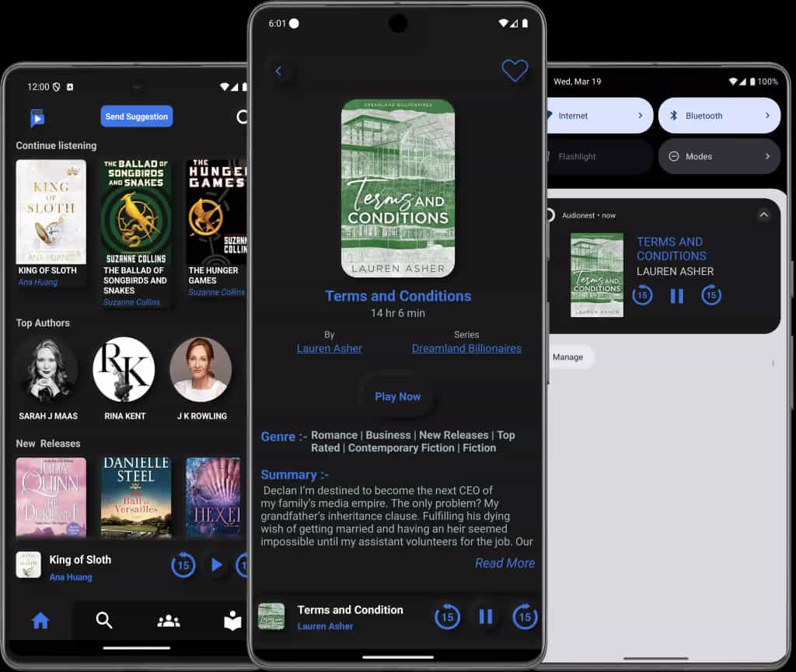Image resolution: width=796 pixels, height=672 pixels.
Task: Tap the Terms and Condition mini player thumbnail
Action: click(x=271, y=616)
